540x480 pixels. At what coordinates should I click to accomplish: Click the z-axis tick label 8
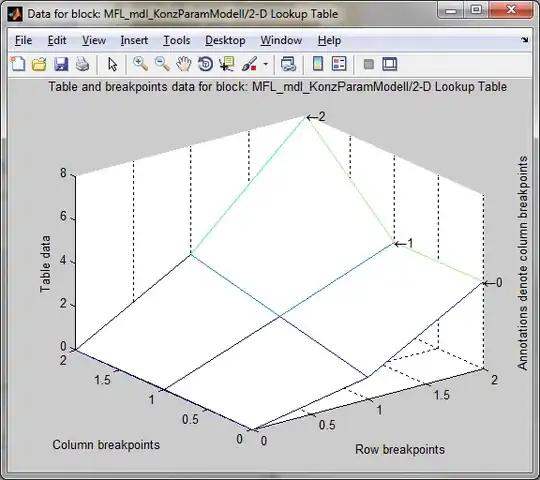63,173
